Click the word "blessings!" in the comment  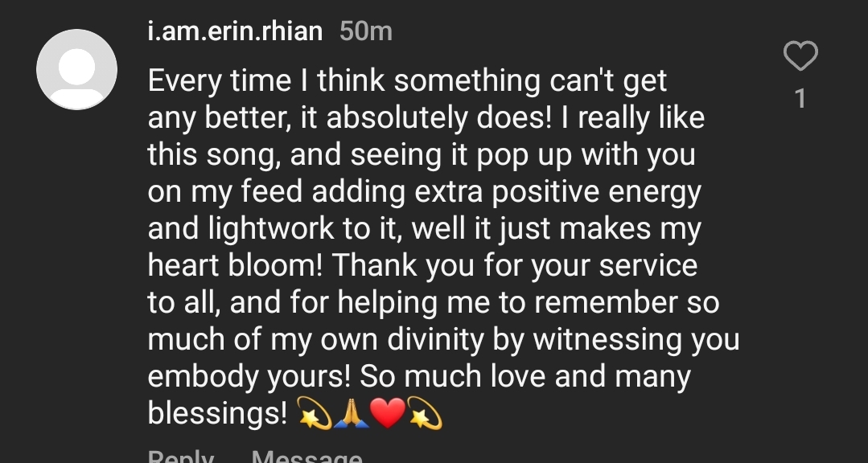click(217, 413)
